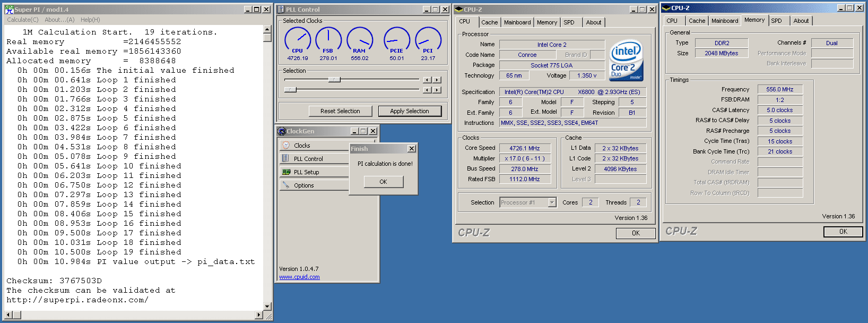Open About tab in CPU-Z memory window
868x323 pixels.
point(801,21)
